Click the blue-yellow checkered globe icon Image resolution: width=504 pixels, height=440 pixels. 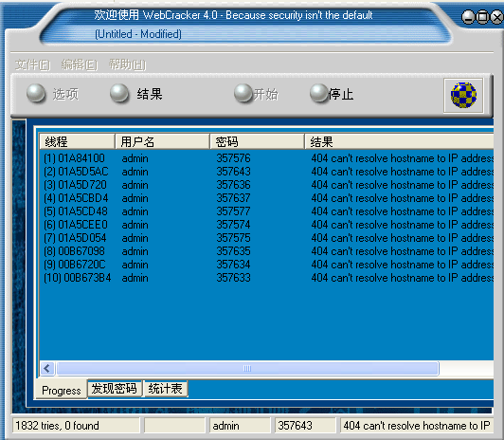pyautogui.click(x=463, y=95)
